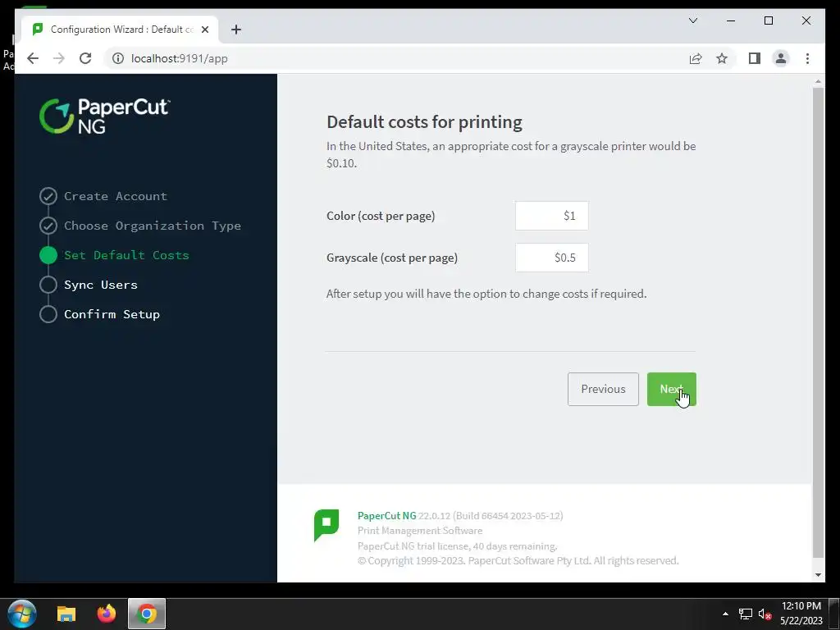Click the Choose Organization Type checkmark circle
This screenshot has height=630, width=840.
[x=48, y=226]
